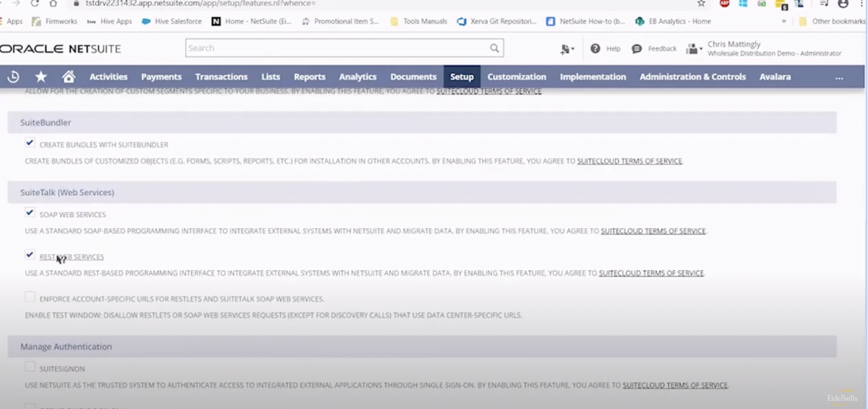Uncheck the SOAP Web Services checkbox
The image size is (868, 409).
coord(29,213)
